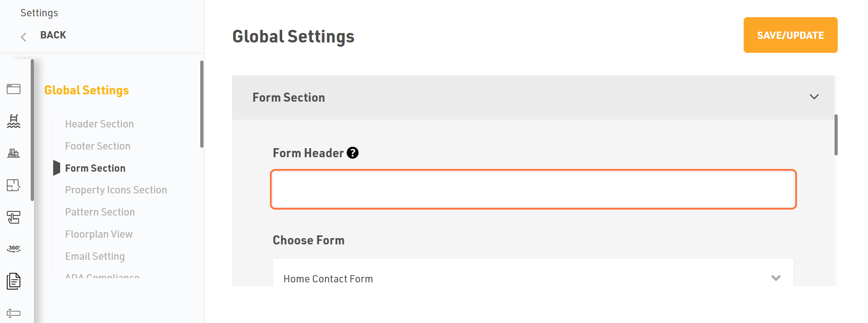This screenshot has height=323, width=868.
Task: Navigate to Pattern Section
Action: [x=100, y=212]
